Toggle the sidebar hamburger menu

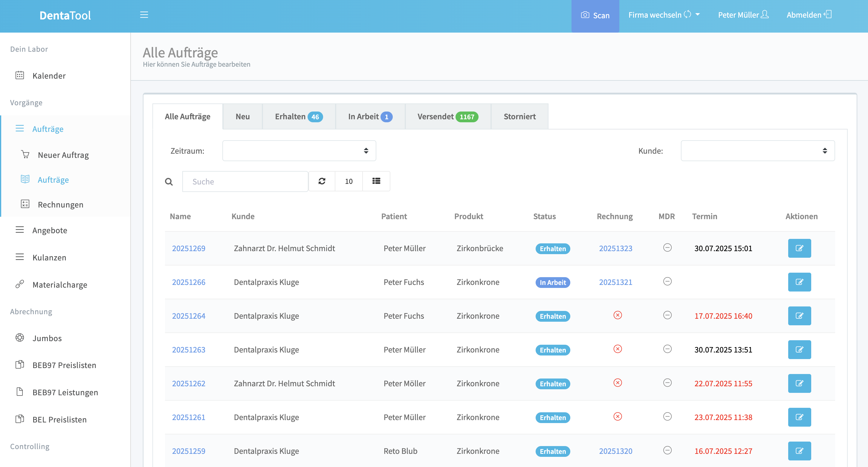tap(144, 15)
